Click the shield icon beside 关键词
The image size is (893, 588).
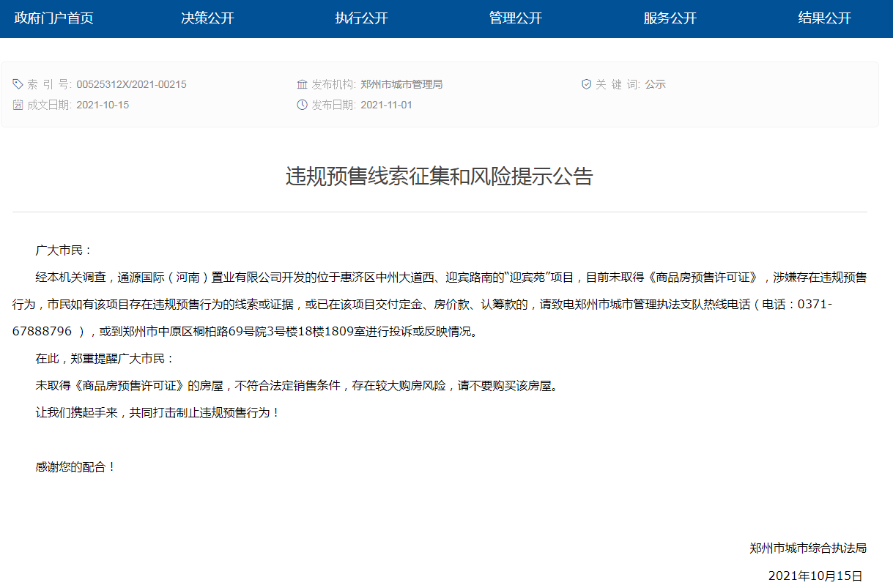tap(586, 84)
